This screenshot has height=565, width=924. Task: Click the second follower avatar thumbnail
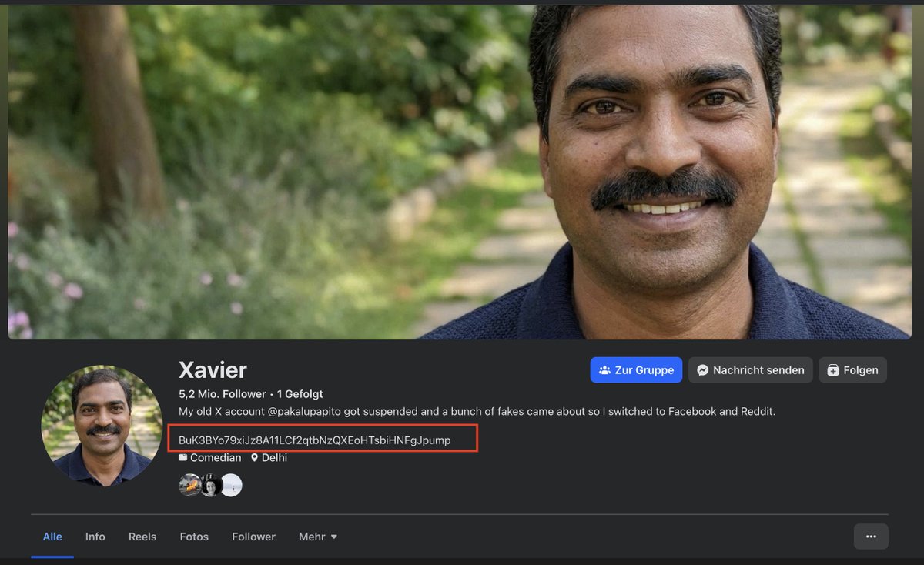210,485
